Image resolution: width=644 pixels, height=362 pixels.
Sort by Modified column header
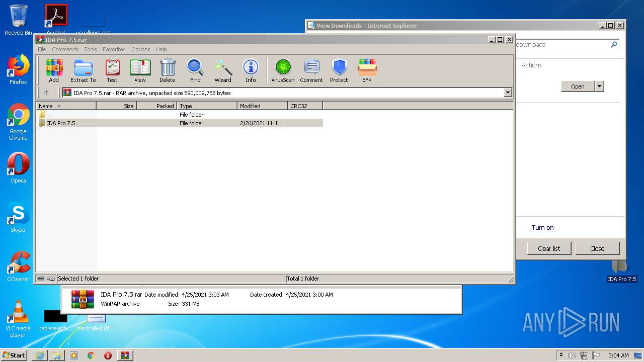(263, 106)
